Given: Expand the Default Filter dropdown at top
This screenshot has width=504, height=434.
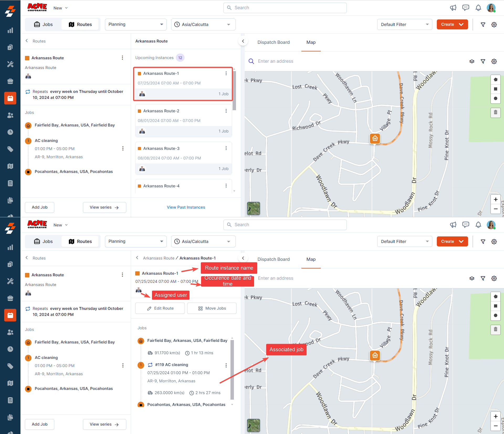Looking at the screenshot, I should coord(404,24).
